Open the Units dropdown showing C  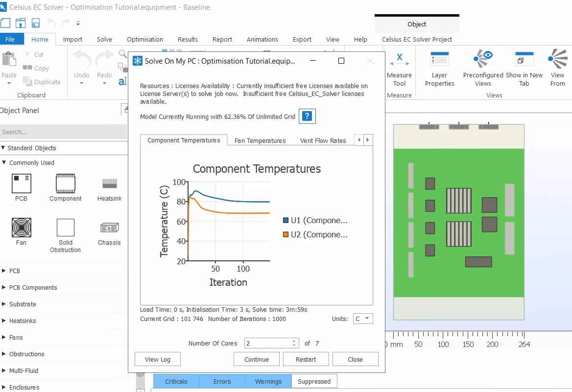pos(363,319)
